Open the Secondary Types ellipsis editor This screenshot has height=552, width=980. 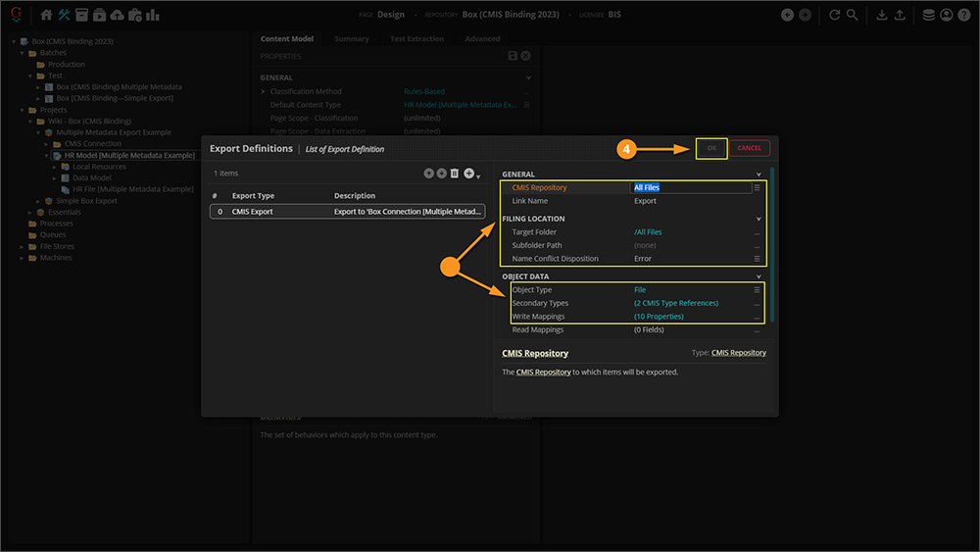tap(757, 303)
